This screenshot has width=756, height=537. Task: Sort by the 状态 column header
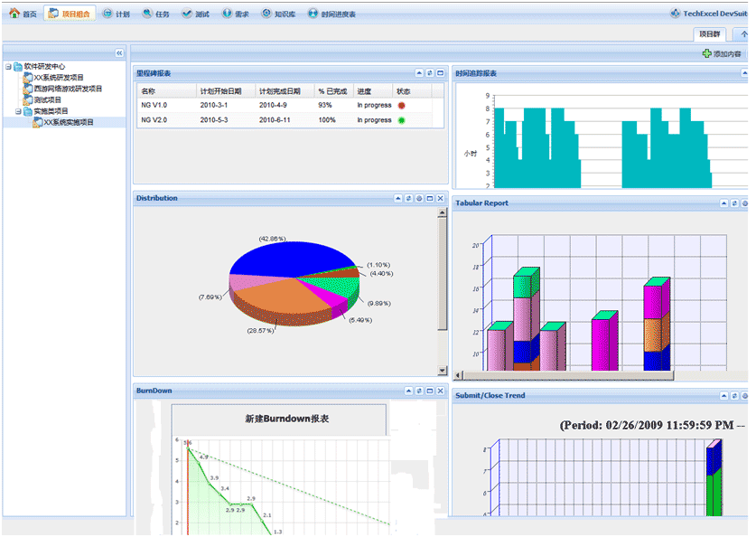(x=412, y=91)
